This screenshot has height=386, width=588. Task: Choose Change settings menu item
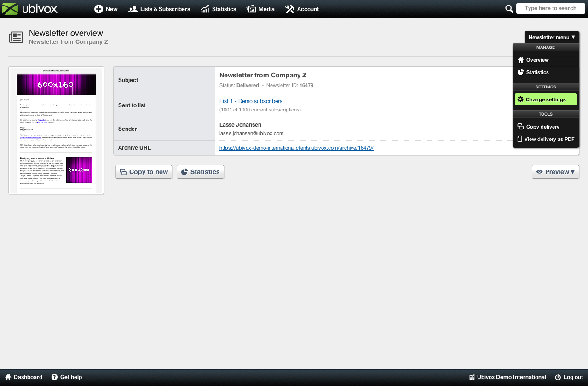546,99
